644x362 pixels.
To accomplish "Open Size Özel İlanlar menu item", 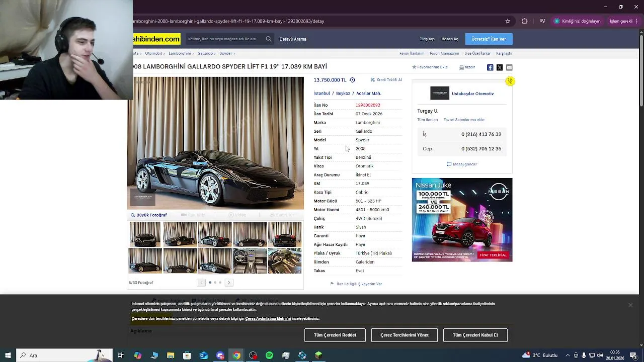I will click(x=477, y=53).
